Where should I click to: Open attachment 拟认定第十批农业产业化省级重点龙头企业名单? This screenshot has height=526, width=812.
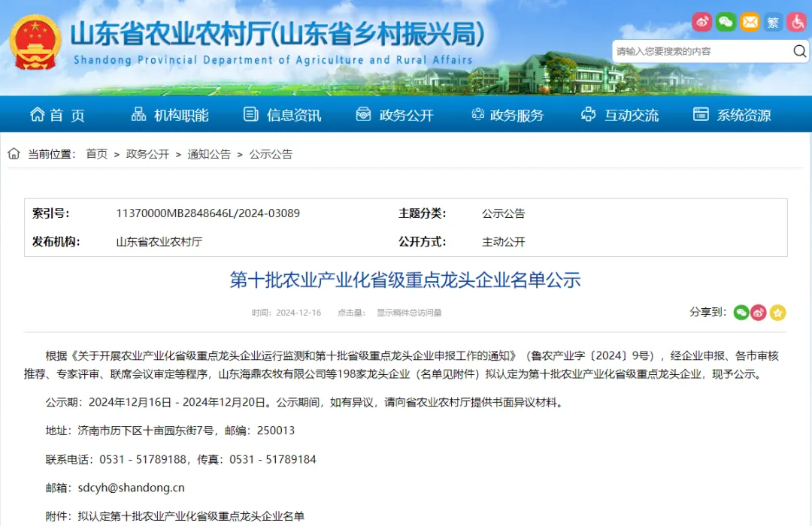coord(191,516)
